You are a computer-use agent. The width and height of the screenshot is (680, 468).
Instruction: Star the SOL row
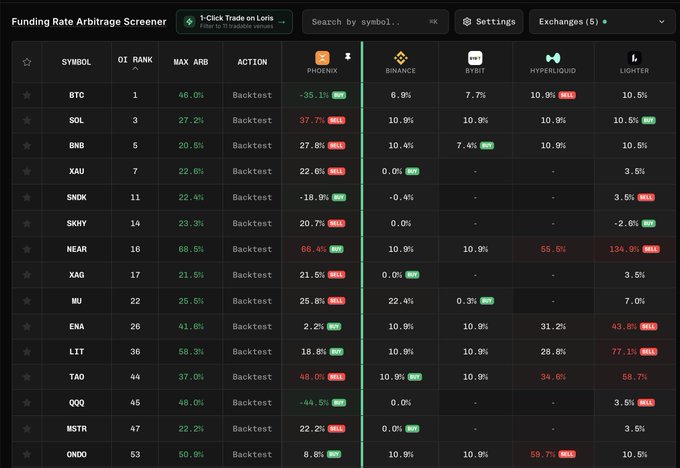pos(27,120)
